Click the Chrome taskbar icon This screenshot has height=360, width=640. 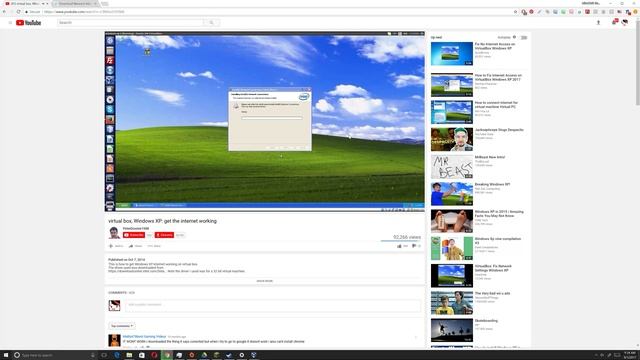[167, 355]
